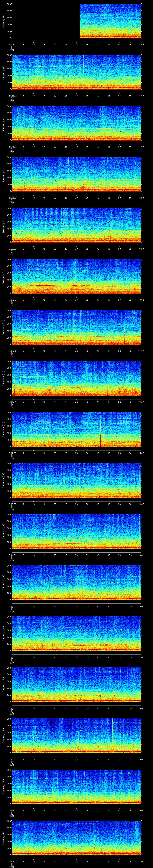This screenshot has height=868, width=153.
Task: Select the 15:06:00 time axis label
Action: [x=12, y=147]
